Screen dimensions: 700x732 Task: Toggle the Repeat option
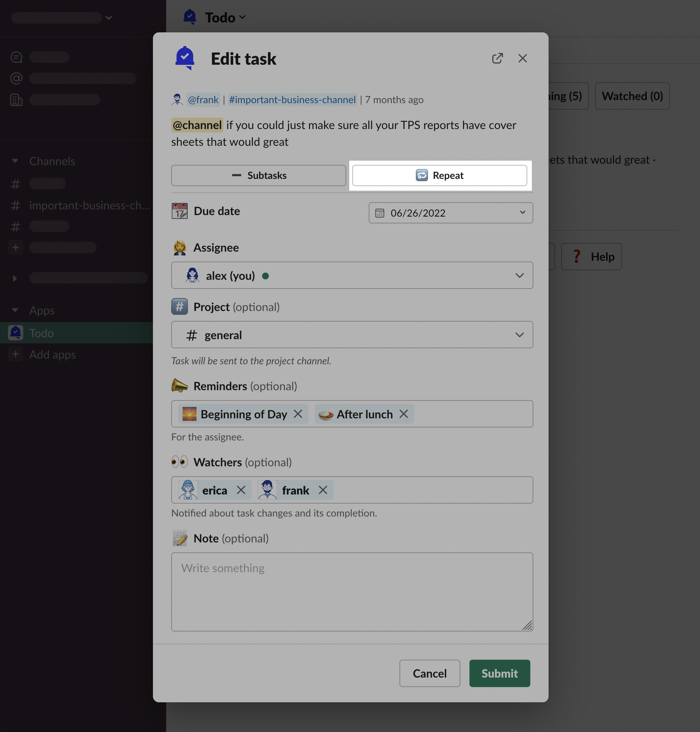coord(439,175)
